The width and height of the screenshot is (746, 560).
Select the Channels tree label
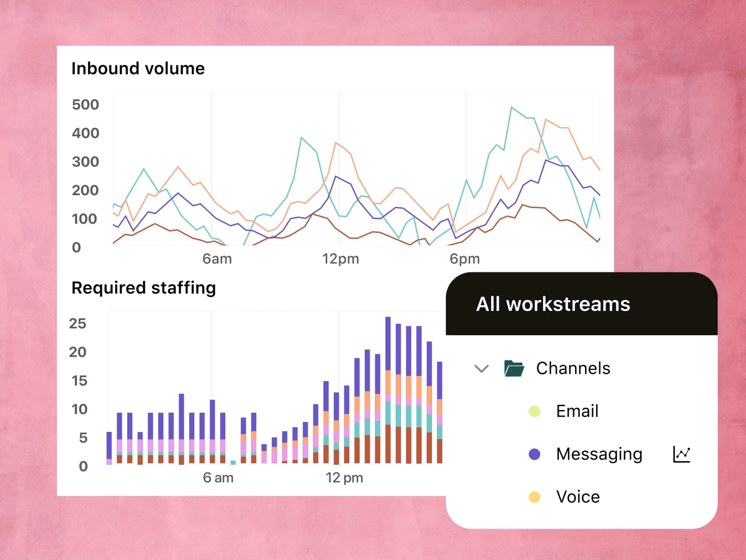(x=573, y=368)
